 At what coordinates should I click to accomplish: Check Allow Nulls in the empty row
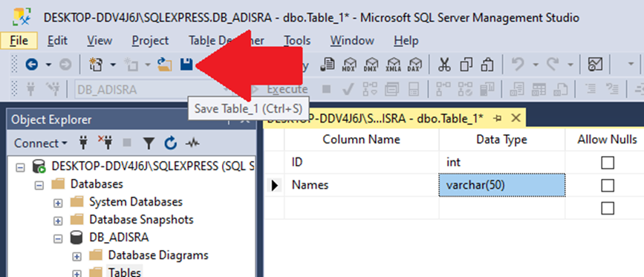tap(608, 209)
